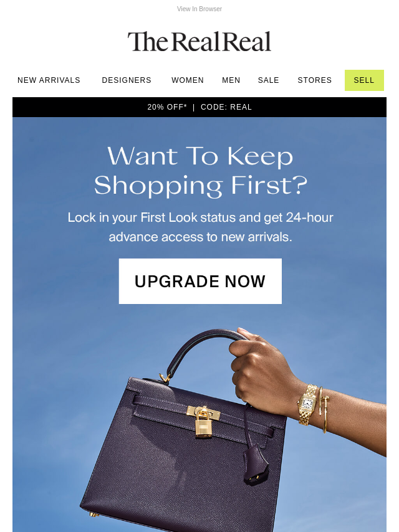
Task: Open the View In Browser link
Action: click(199, 9)
